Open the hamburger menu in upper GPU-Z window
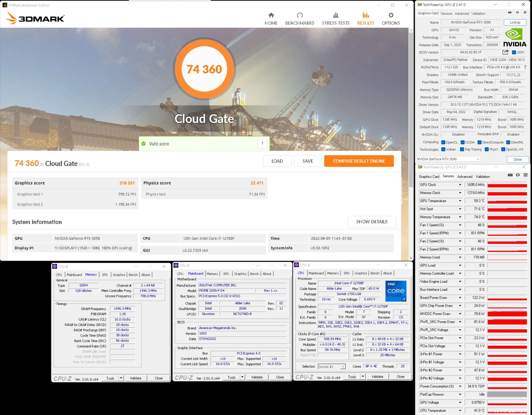The image size is (532, 415). pyautogui.click(x=525, y=13)
